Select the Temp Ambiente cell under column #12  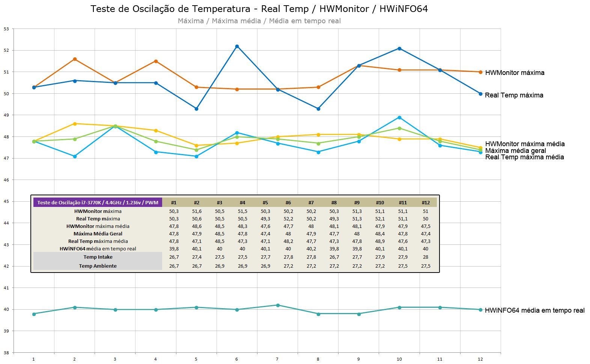[426, 266]
